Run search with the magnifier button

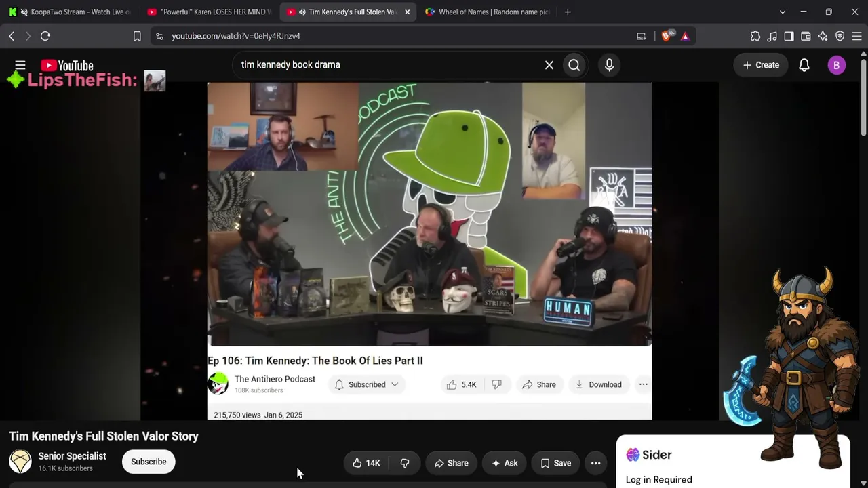click(574, 65)
